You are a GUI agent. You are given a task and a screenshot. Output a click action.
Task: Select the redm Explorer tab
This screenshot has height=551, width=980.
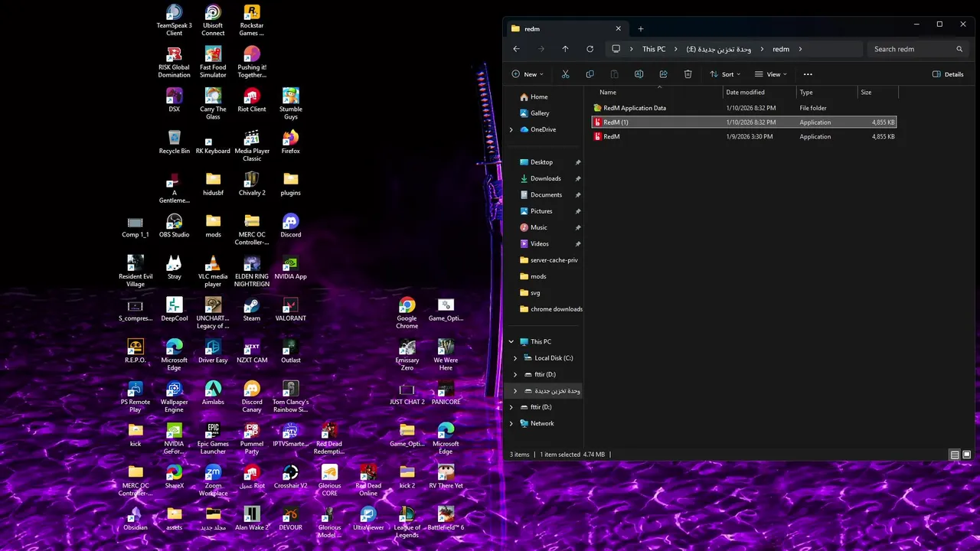coord(566,29)
